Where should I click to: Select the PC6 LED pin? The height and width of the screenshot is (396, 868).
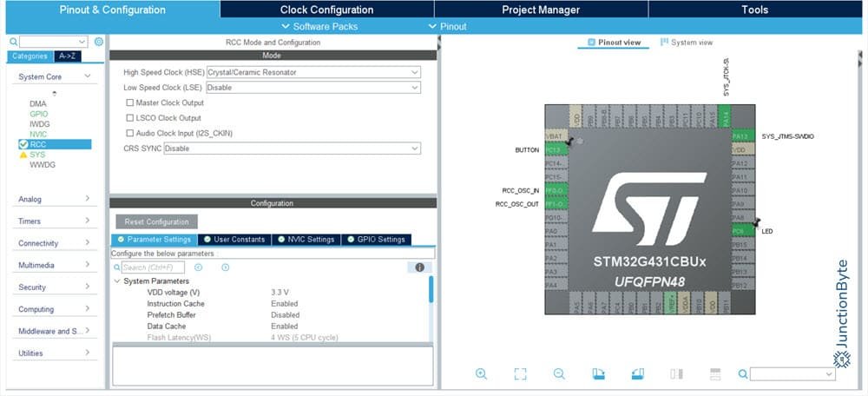point(742,231)
